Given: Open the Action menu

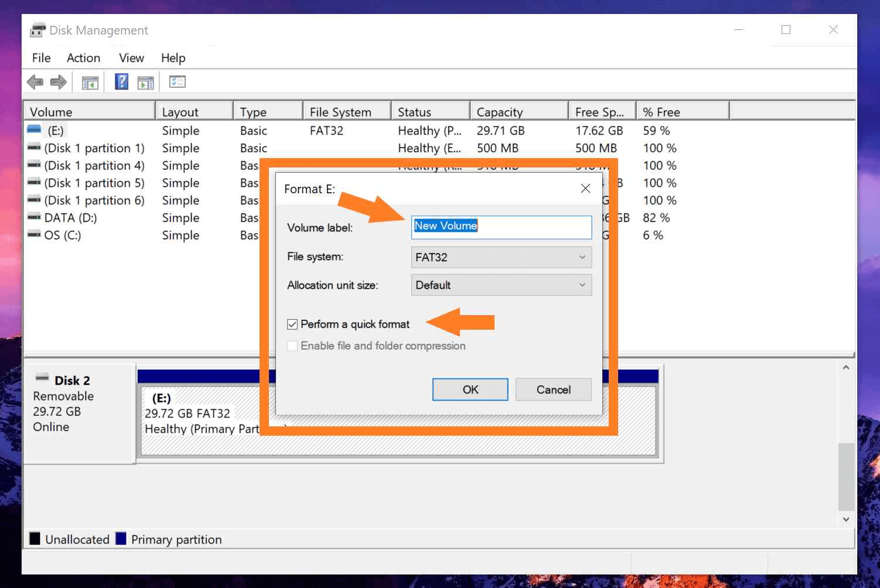Looking at the screenshot, I should tap(83, 57).
